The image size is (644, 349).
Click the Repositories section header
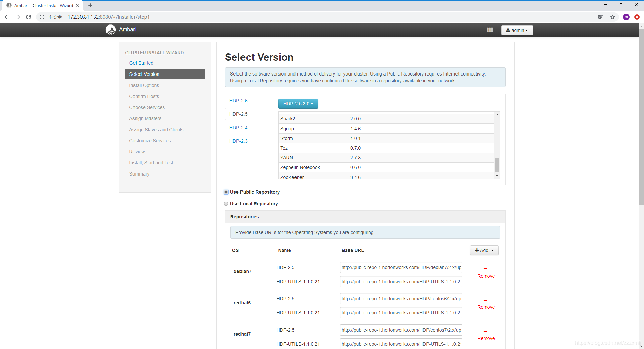coord(365,217)
